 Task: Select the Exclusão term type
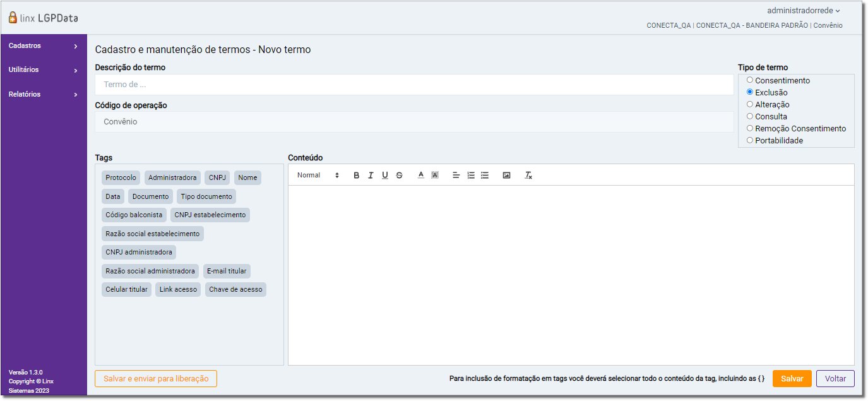click(x=750, y=92)
